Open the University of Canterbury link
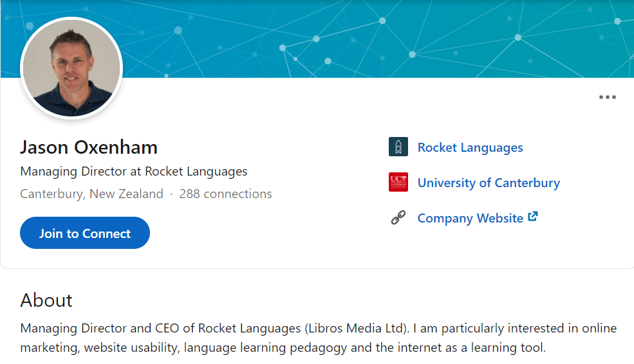This screenshot has width=634, height=364. tap(489, 183)
